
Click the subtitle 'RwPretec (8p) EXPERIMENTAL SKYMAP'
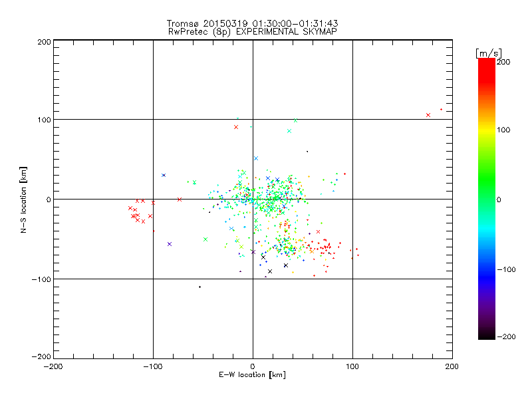tap(253, 32)
